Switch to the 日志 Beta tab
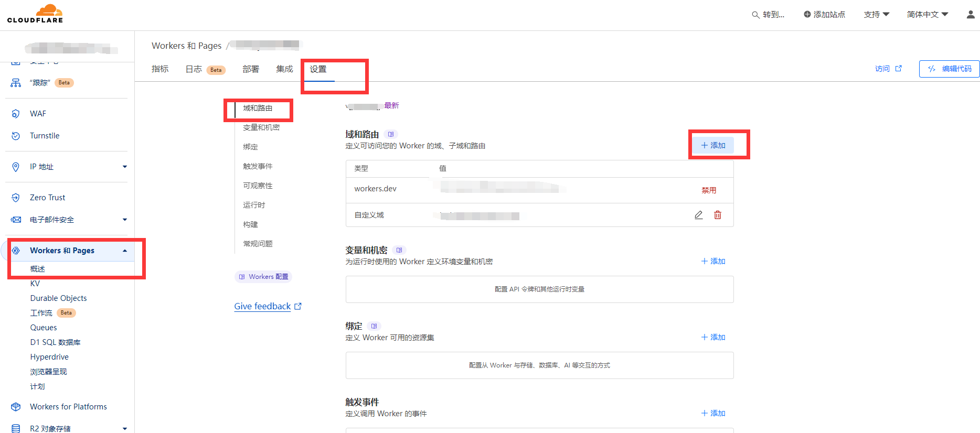 [205, 69]
